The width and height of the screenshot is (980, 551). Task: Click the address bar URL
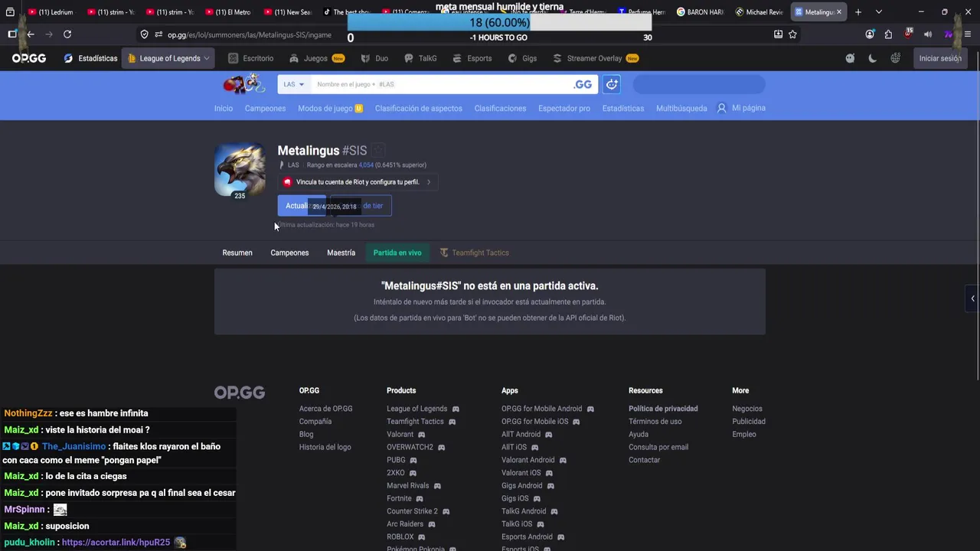click(x=250, y=34)
